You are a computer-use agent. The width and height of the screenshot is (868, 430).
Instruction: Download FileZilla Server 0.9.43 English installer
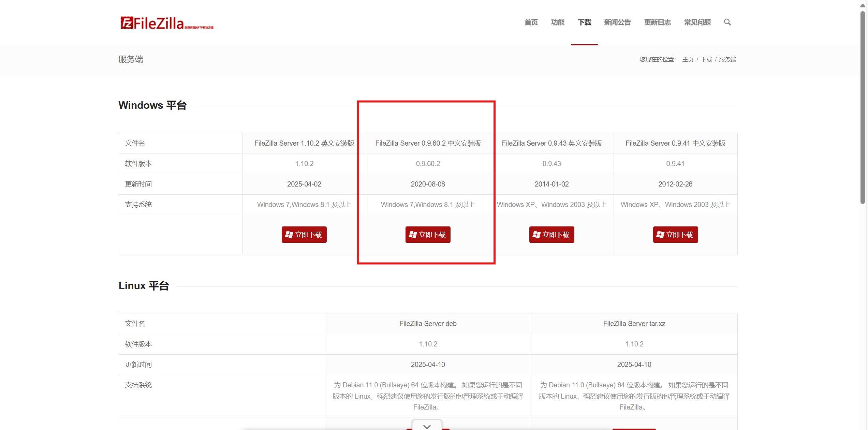pyautogui.click(x=551, y=235)
